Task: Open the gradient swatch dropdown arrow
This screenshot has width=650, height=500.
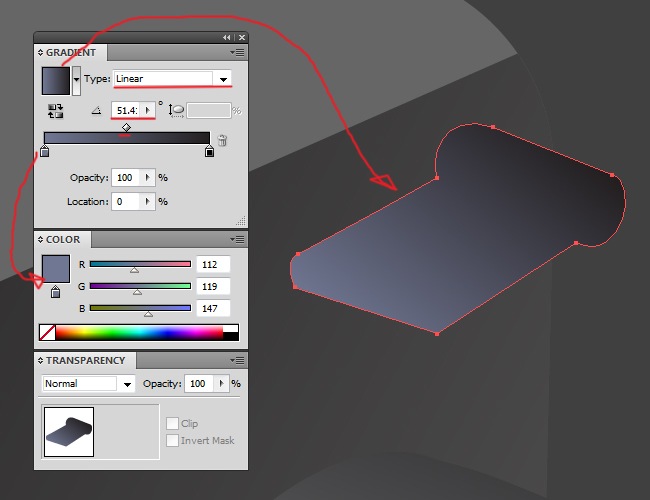Action: (x=76, y=81)
